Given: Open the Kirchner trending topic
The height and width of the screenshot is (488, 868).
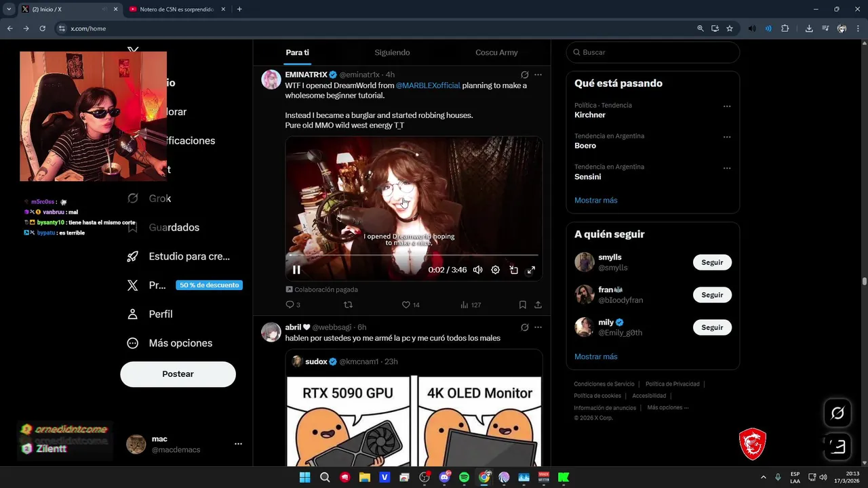Looking at the screenshot, I should coord(590,115).
